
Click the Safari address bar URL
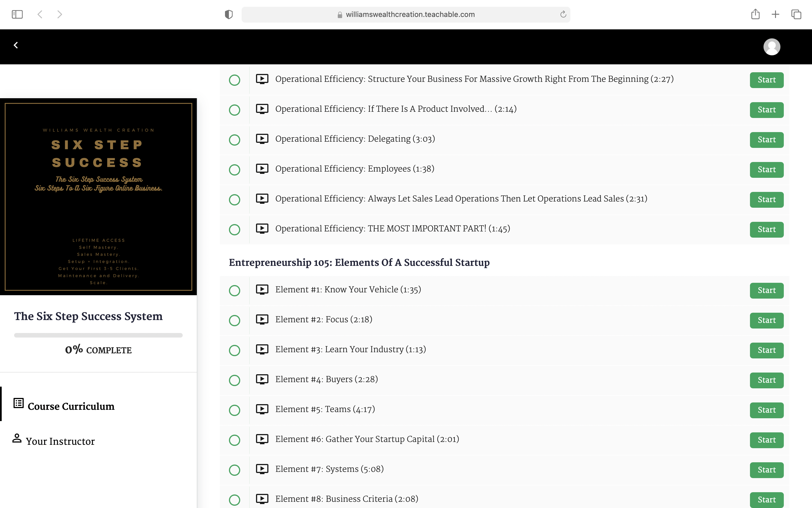(x=410, y=14)
